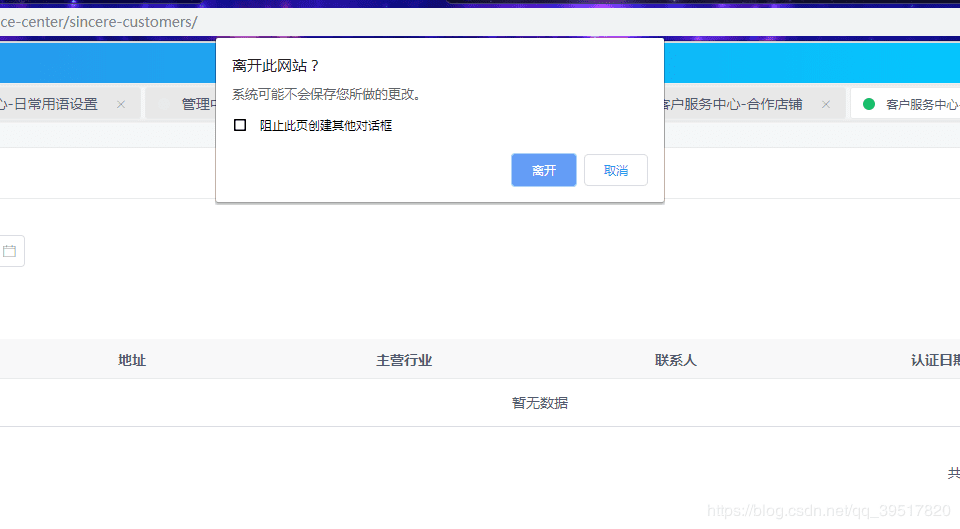Open the 管理 tab behind the dialog
Viewport: 960px width, 529px height.
click(x=198, y=104)
